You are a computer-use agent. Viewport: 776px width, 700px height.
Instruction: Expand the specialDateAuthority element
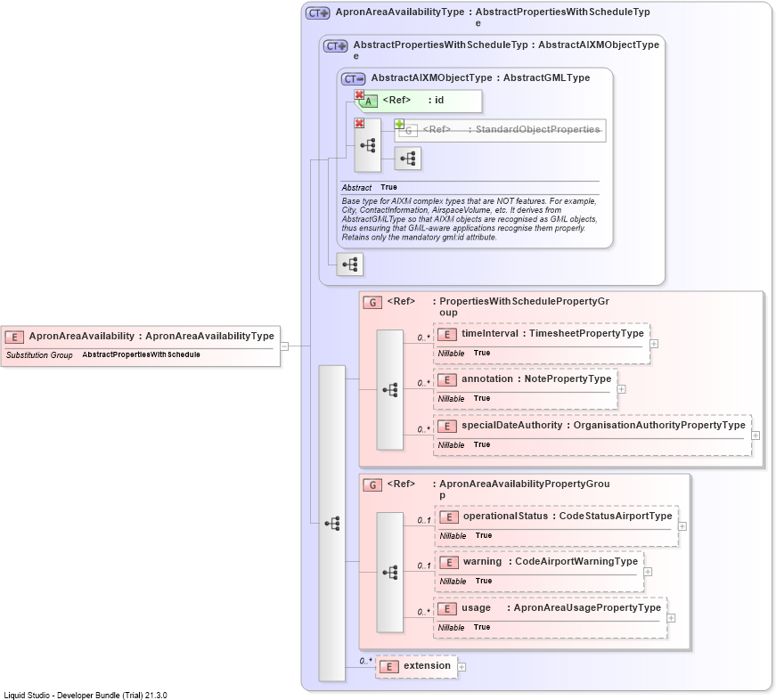pyautogui.click(x=756, y=435)
